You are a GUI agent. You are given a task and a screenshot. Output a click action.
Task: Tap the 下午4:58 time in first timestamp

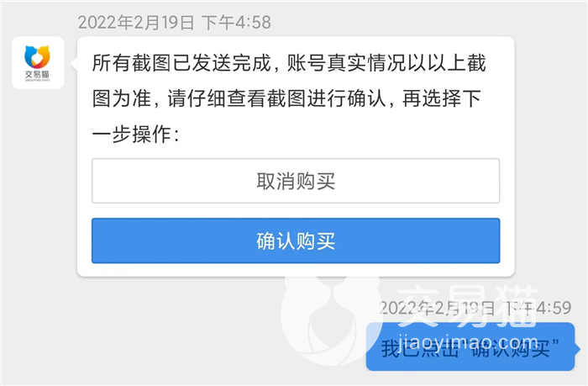click(236, 23)
